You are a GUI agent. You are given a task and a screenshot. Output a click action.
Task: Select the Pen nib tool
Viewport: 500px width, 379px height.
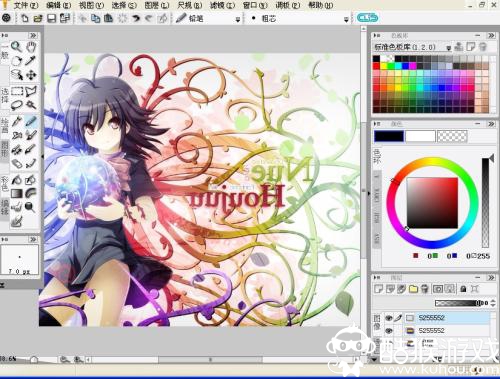pos(17,121)
